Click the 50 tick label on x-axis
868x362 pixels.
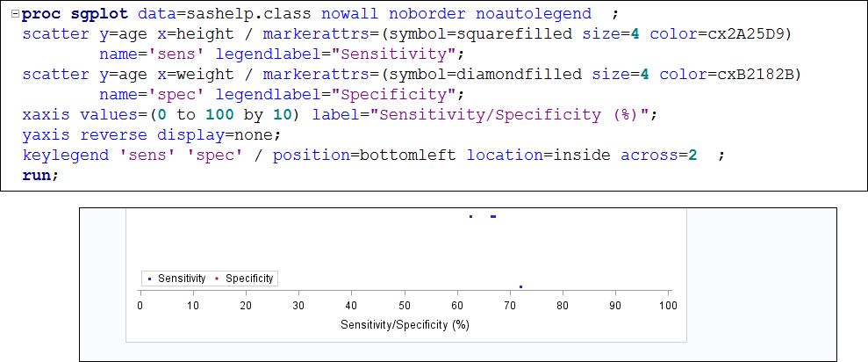tap(405, 305)
